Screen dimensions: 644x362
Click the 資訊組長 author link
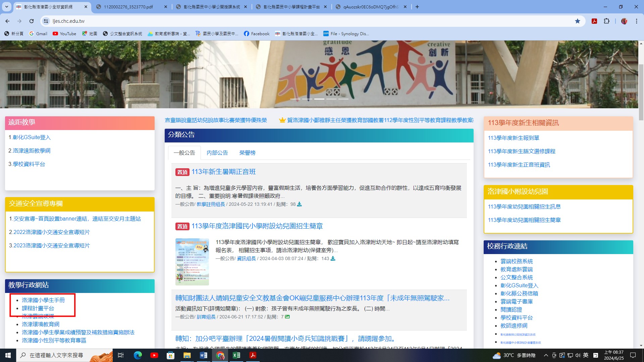click(x=246, y=258)
